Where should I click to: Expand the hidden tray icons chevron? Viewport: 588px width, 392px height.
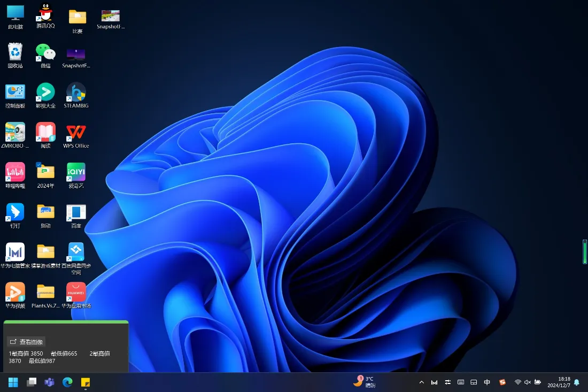422,382
